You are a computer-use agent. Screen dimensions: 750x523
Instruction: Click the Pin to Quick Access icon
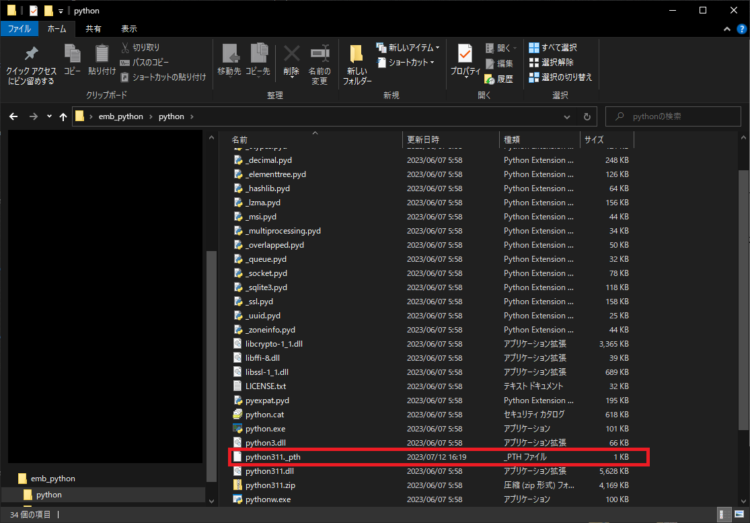pyautogui.click(x=31, y=54)
